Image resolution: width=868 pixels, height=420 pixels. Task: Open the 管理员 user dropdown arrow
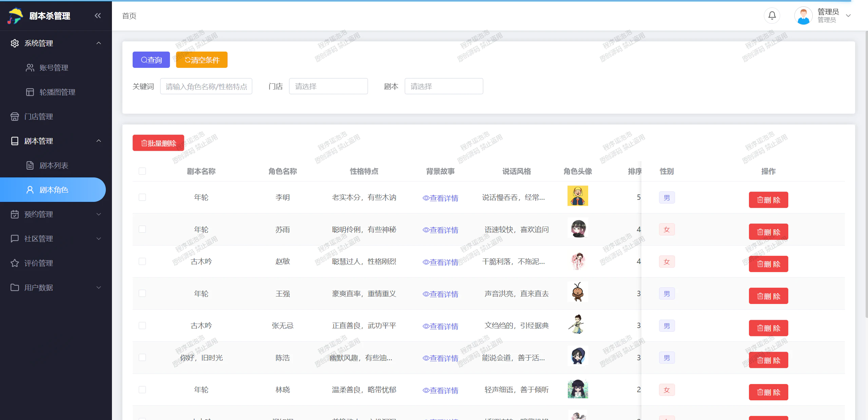click(848, 16)
